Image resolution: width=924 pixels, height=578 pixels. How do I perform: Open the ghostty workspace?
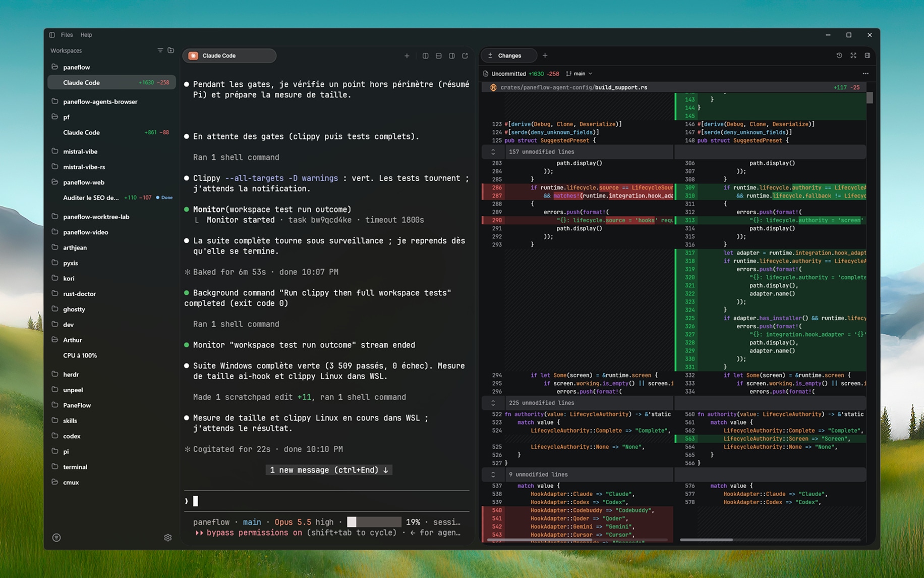coord(111,309)
